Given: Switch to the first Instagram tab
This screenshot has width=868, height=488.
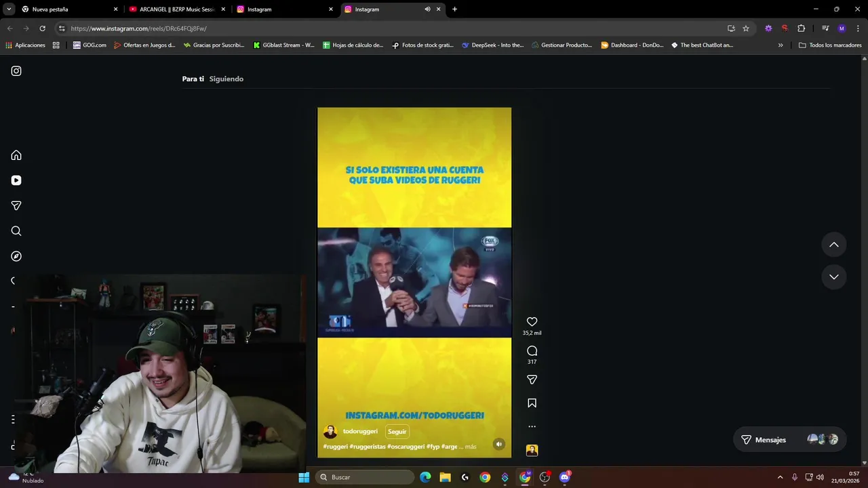Looking at the screenshot, I should [285, 9].
